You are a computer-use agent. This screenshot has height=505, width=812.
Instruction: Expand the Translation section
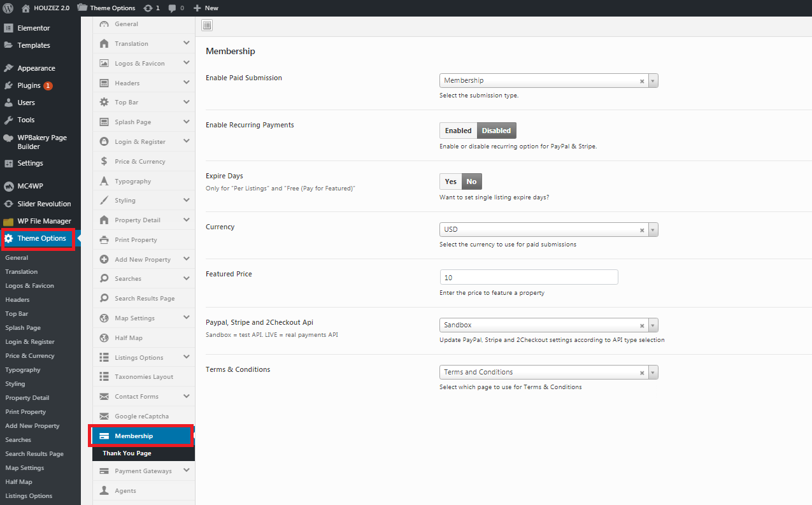point(186,43)
